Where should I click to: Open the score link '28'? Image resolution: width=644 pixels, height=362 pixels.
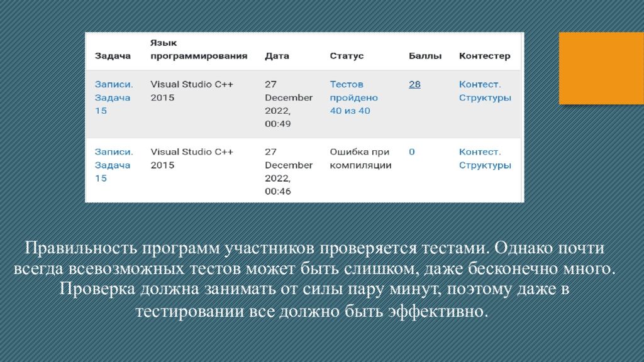pyautogui.click(x=414, y=84)
